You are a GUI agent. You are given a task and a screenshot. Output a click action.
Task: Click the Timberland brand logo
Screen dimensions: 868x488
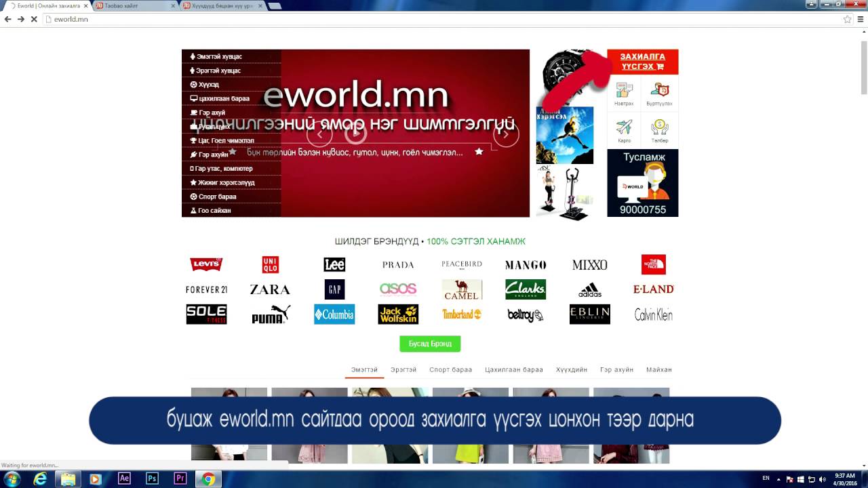[462, 314]
